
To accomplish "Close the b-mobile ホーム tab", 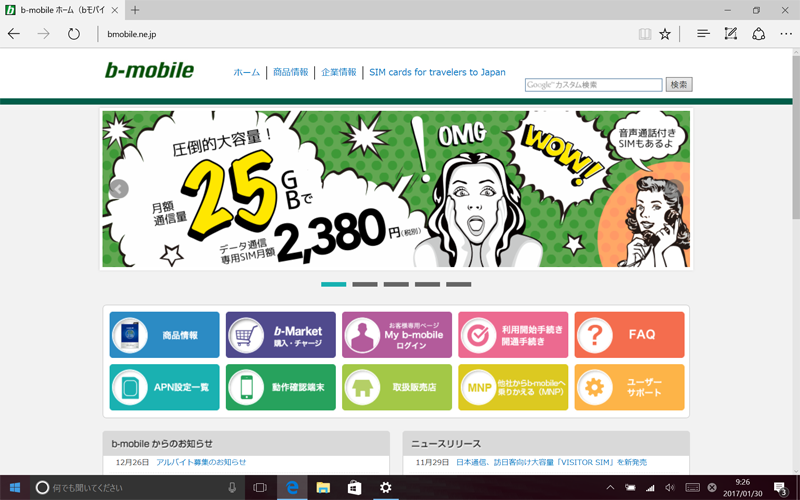I will (115, 10).
